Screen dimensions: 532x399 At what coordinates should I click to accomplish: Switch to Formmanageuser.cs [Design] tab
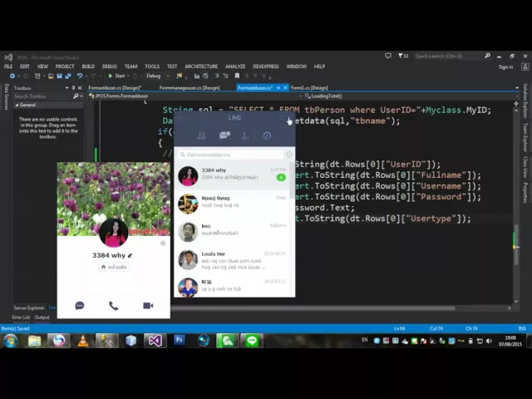coord(190,88)
